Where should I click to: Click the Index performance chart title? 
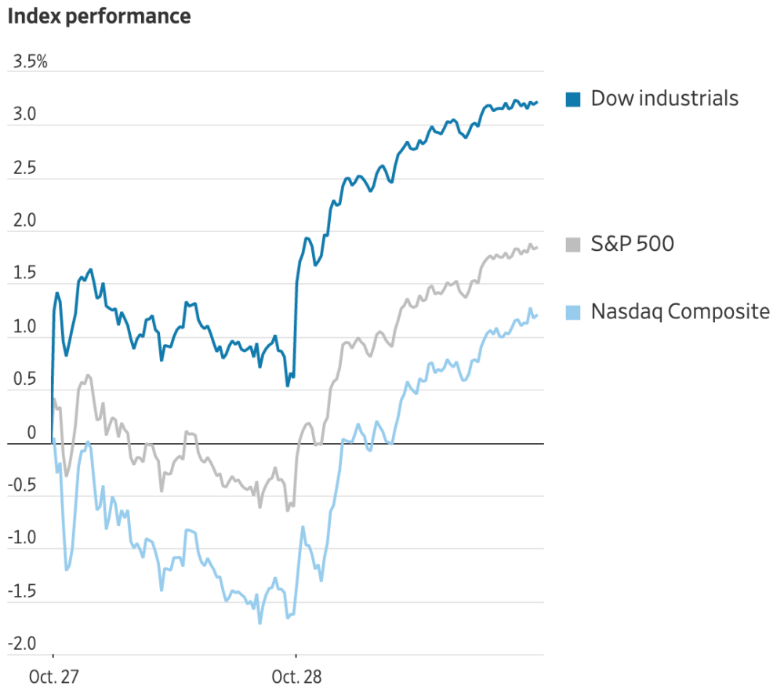pyautogui.click(x=99, y=16)
